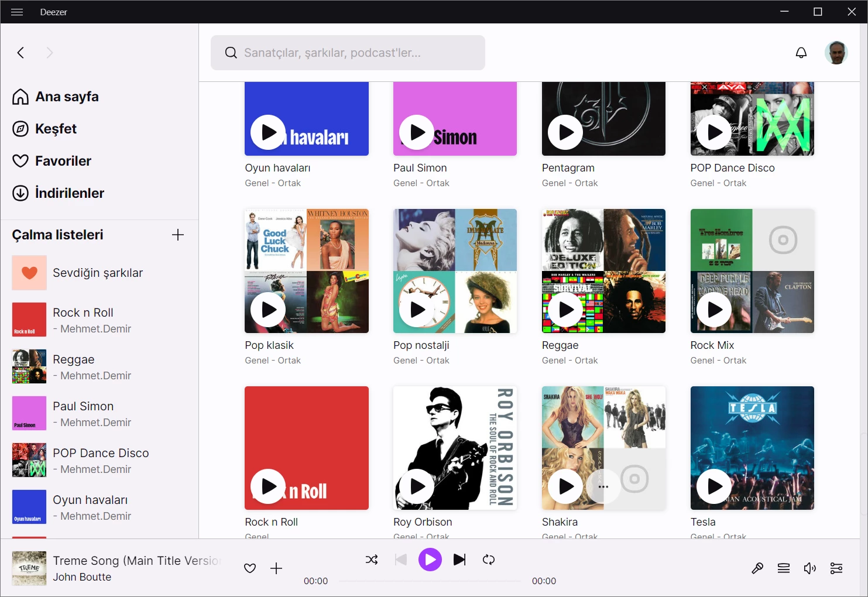The width and height of the screenshot is (868, 597).
Task: Click the Treme album art thumbnail
Action: pos(29,568)
